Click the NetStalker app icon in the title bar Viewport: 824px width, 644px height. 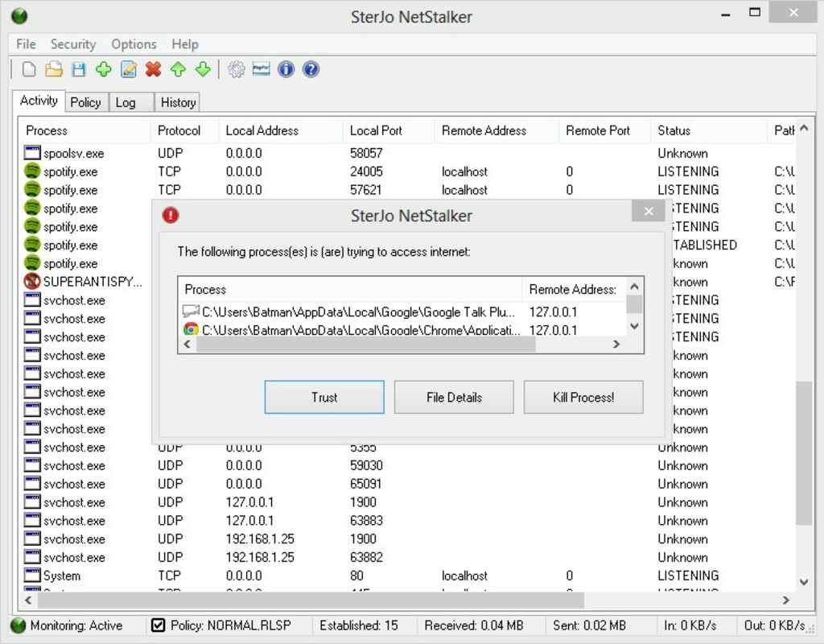tap(19, 16)
